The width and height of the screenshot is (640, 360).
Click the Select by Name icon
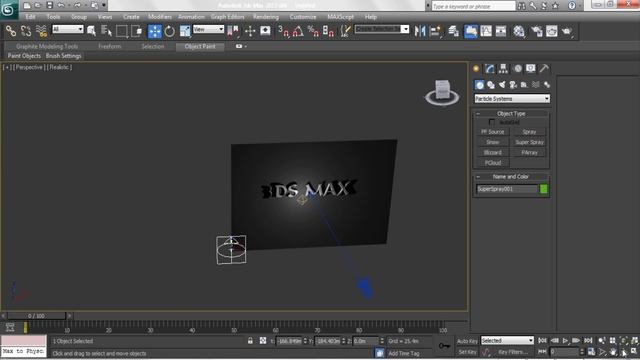[106, 31]
